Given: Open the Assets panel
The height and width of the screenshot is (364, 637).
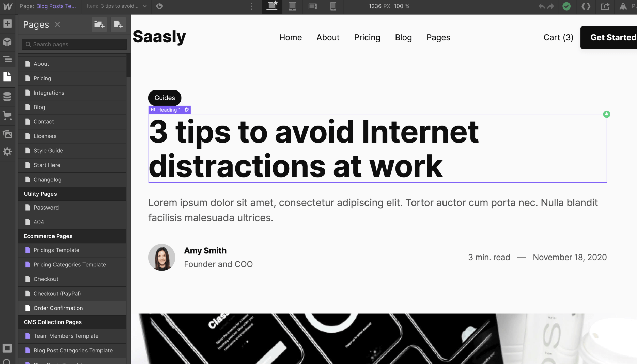Looking at the screenshot, I should point(7,134).
